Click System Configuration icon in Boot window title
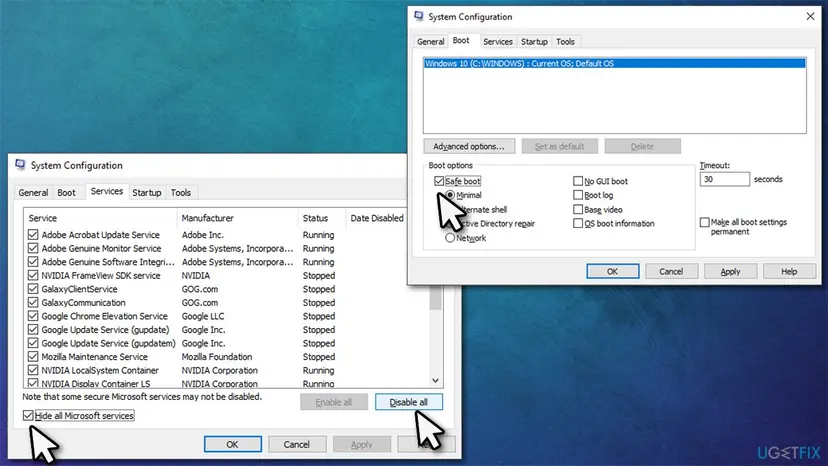The image size is (828, 466). pos(419,16)
